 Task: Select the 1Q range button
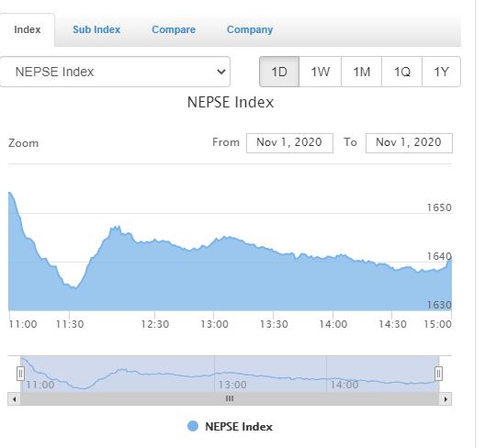point(401,72)
